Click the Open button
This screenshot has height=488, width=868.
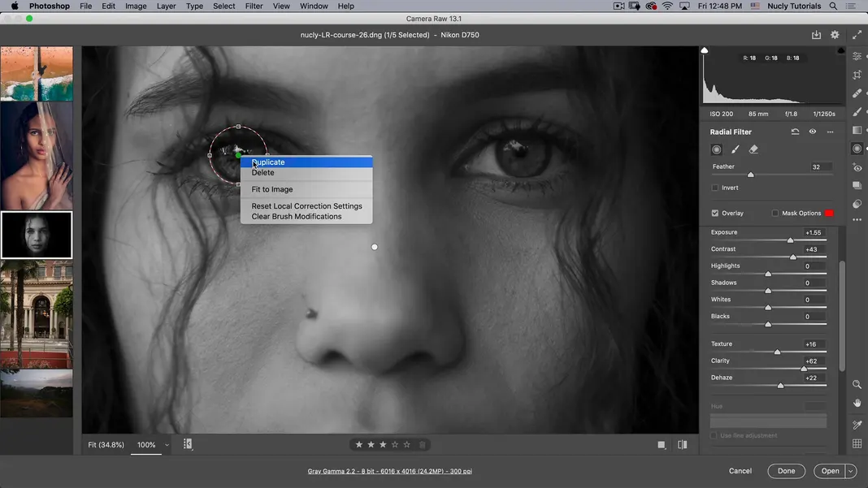(830, 471)
